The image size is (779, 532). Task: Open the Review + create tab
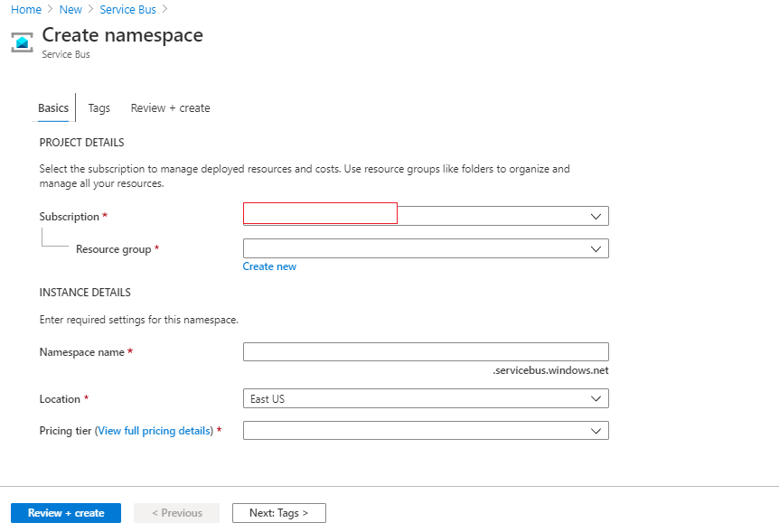click(x=171, y=108)
